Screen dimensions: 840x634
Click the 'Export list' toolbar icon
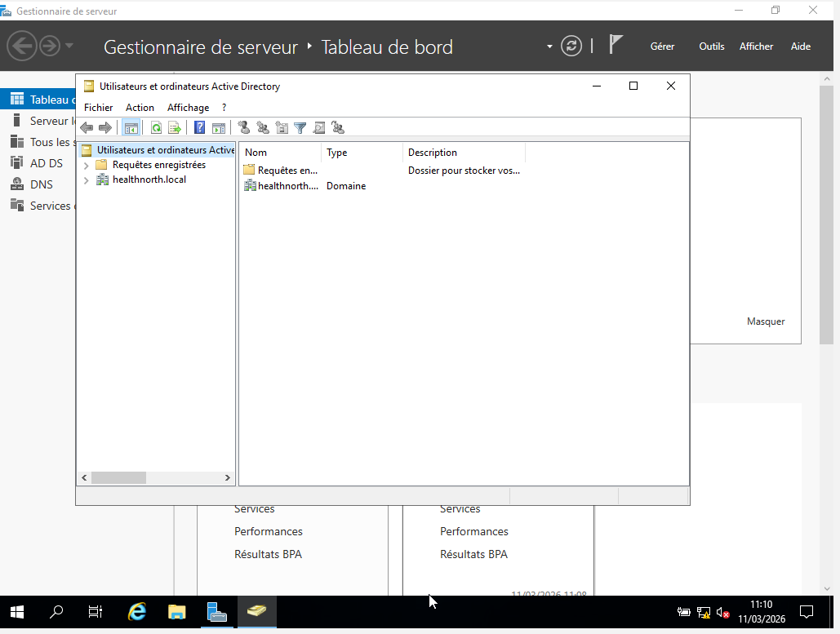(174, 127)
